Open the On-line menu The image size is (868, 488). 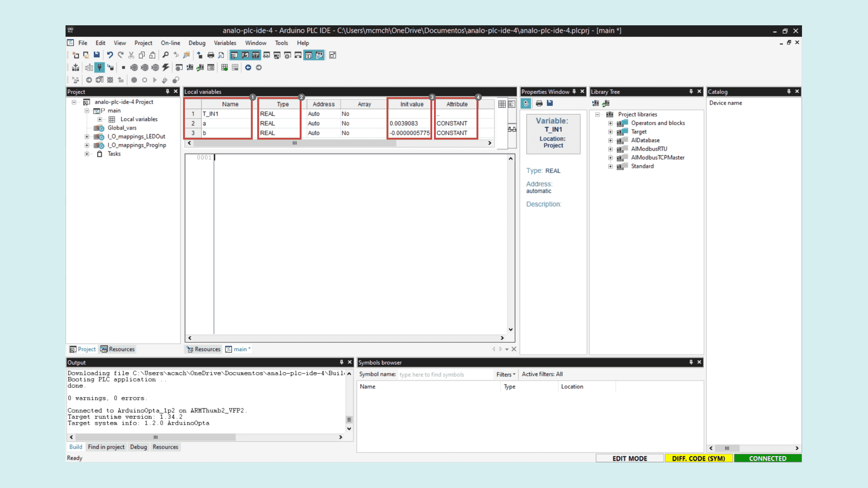pyautogui.click(x=171, y=43)
